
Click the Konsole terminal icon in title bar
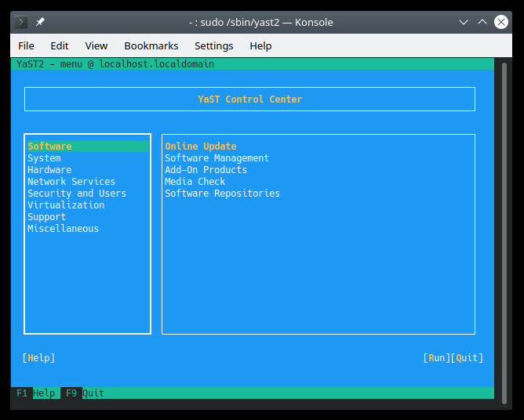coord(21,22)
